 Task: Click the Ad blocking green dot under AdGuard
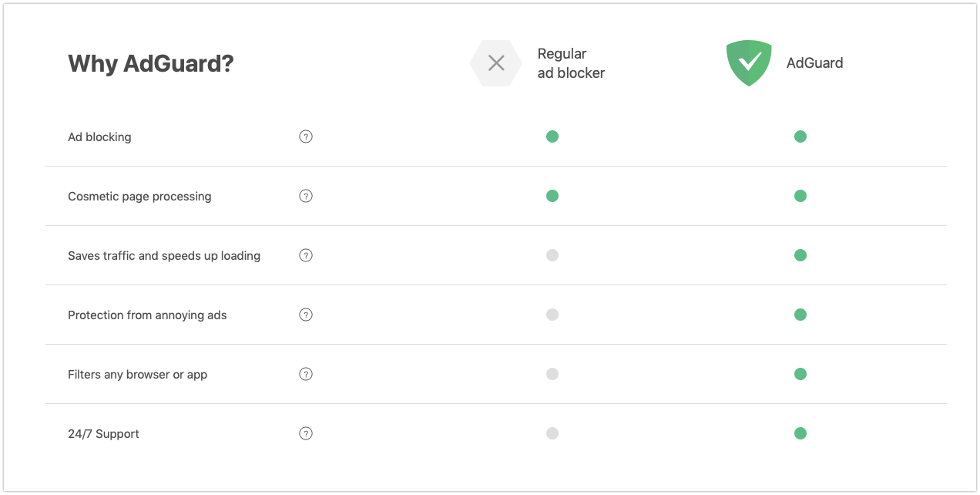click(x=800, y=136)
